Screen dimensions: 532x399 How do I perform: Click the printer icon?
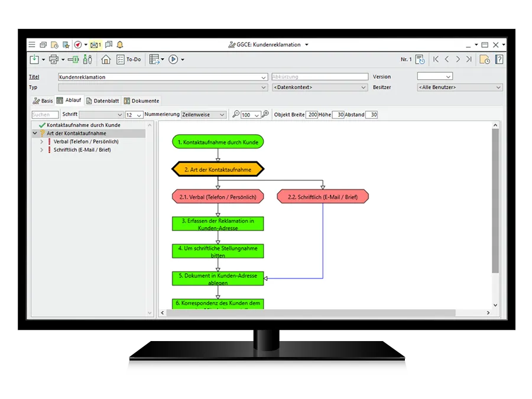pyautogui.click(x=53, y=60)
